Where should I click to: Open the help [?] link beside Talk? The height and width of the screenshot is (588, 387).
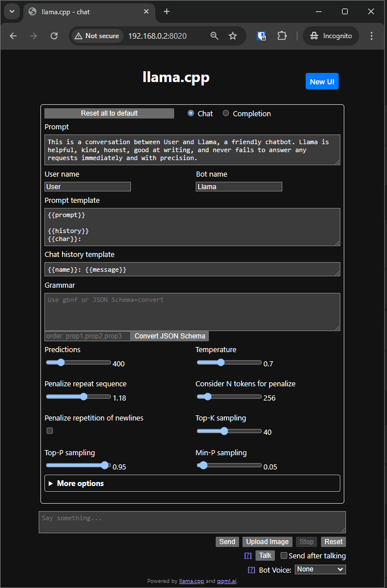248,556
